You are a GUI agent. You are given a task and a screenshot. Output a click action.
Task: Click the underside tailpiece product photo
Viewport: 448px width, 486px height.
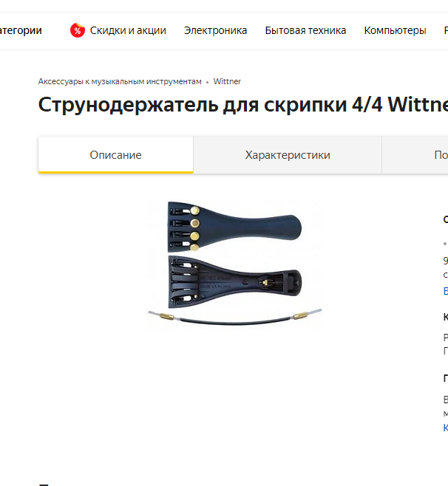pos(234,282)
